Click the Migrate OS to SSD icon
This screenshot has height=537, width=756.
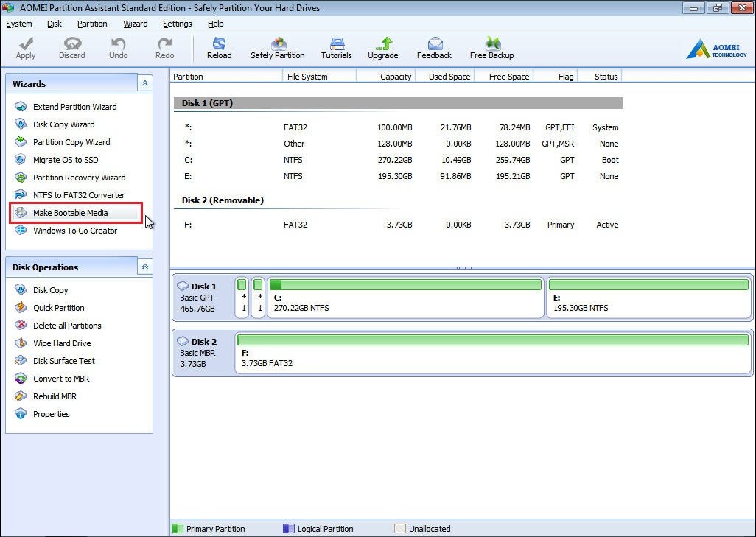click(x=21, y=160)
